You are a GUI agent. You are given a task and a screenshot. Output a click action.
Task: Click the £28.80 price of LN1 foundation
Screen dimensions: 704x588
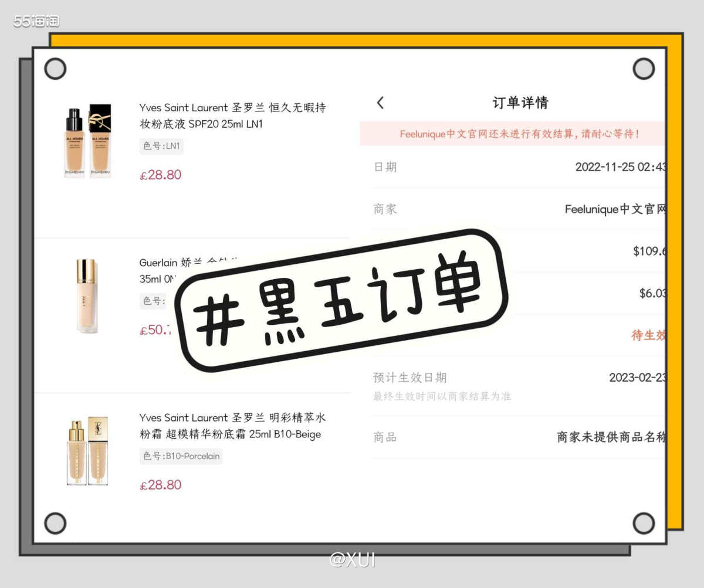point(160,175)
